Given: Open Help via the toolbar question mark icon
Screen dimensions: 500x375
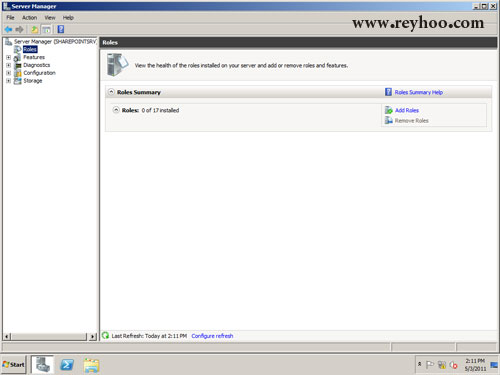Looking at the screenshot, I should 61,29.
